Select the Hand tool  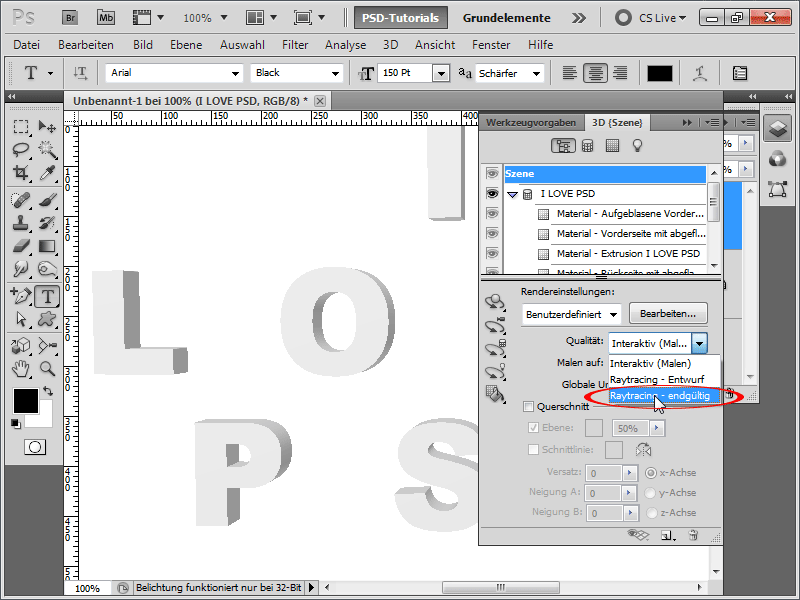20,368
